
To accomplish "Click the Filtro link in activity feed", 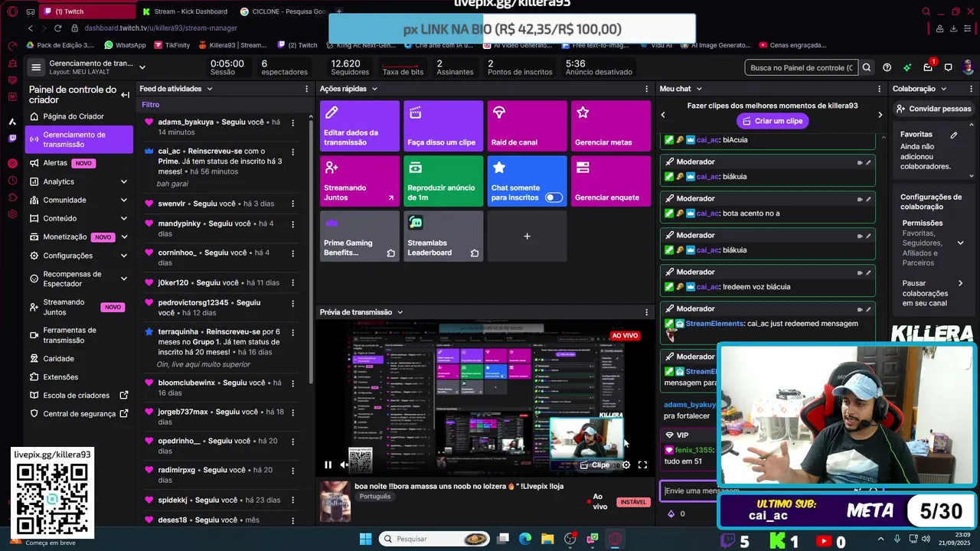I will (x=150, y=105).
